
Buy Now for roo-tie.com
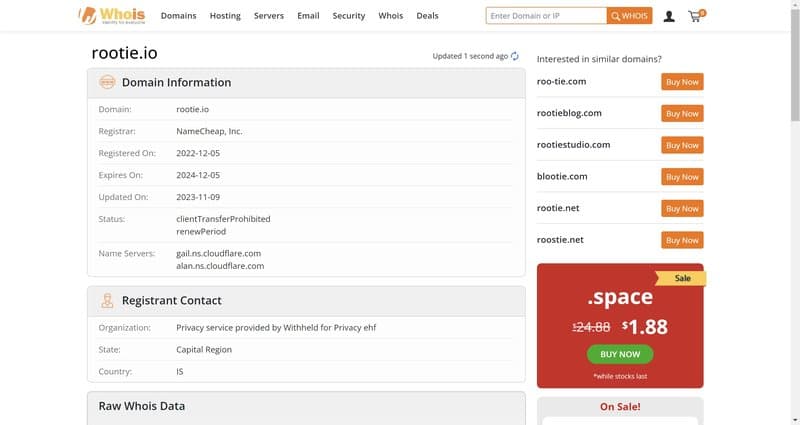coord(682,82)
